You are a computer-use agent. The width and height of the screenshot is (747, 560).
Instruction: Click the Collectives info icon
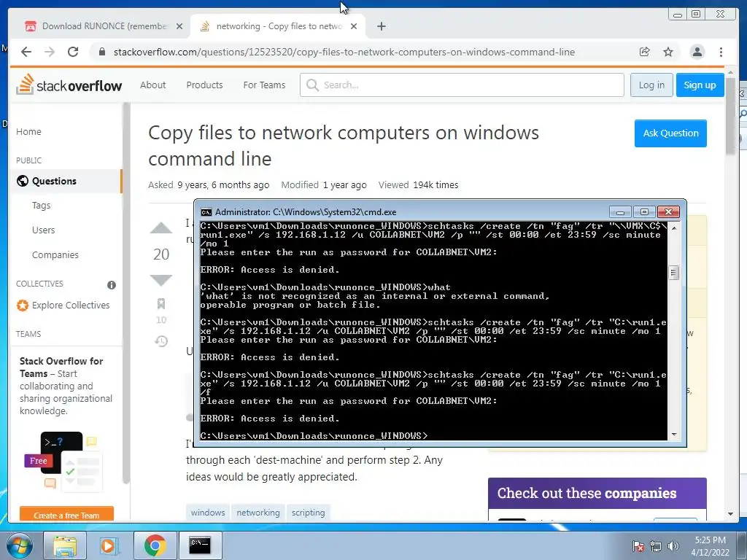click(112, 285)
